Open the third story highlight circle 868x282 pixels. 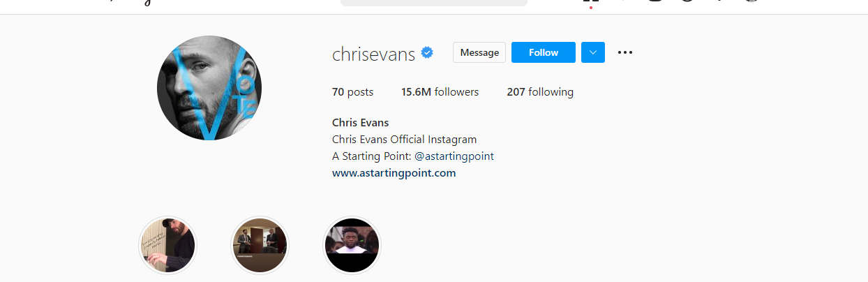click(x=352, y=246)
